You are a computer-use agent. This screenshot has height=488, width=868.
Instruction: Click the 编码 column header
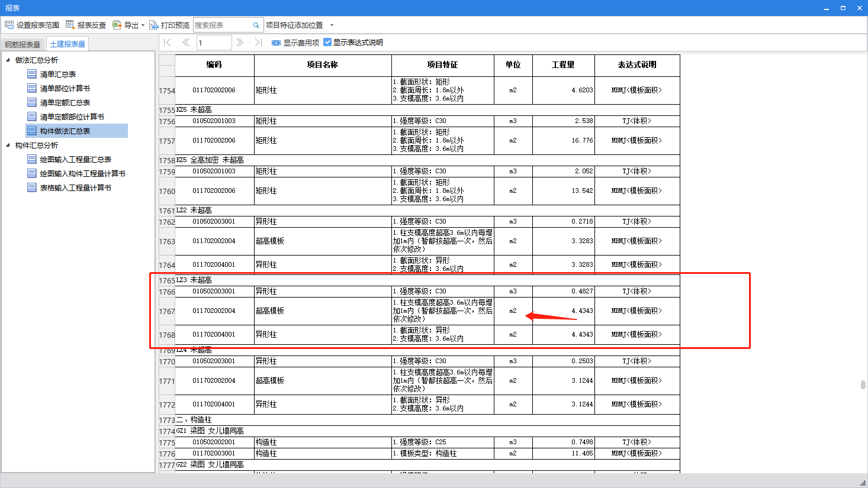pyautogui.click(x=214, y=65)
